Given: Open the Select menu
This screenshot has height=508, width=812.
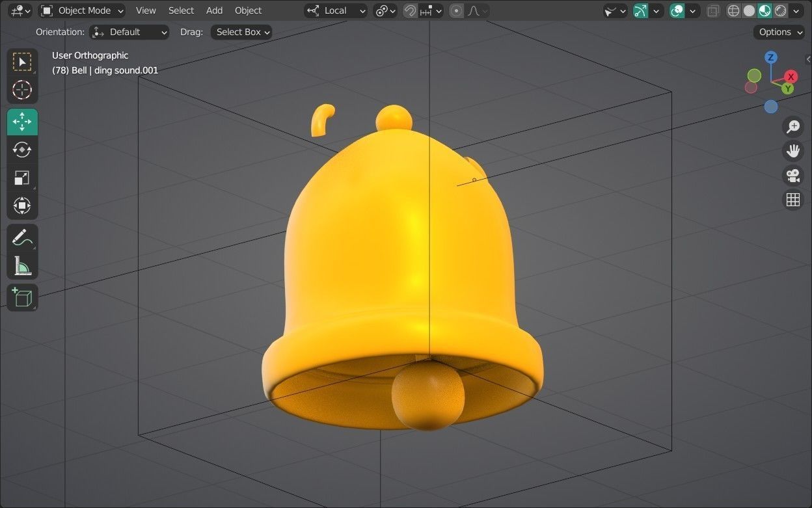Looking at the screenshot, I should pos(181,10).
